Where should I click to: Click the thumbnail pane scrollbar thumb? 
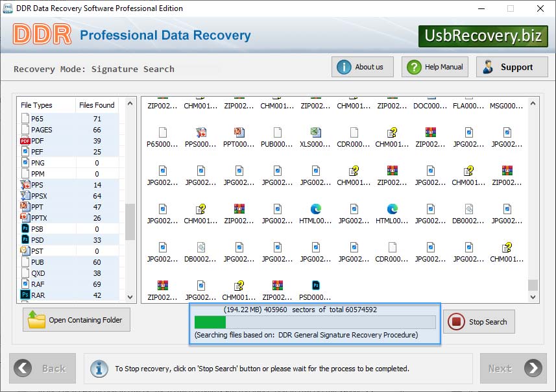tap(533, 285)
